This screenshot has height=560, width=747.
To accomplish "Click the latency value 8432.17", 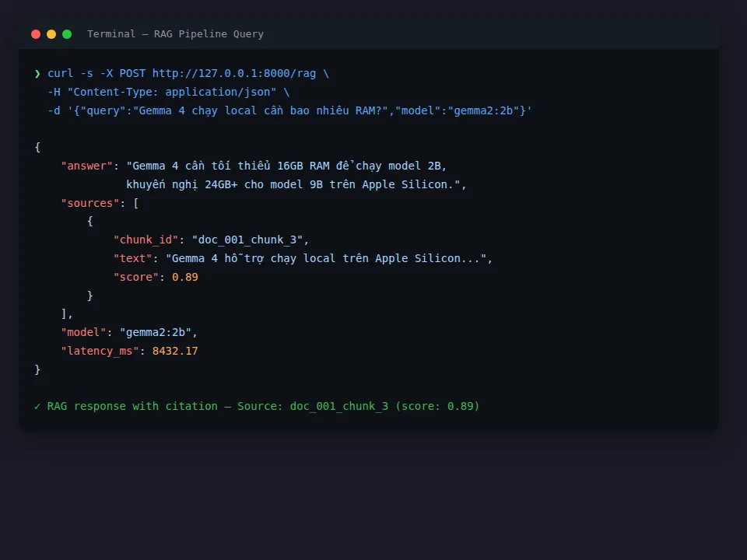I will pos(175,351).
